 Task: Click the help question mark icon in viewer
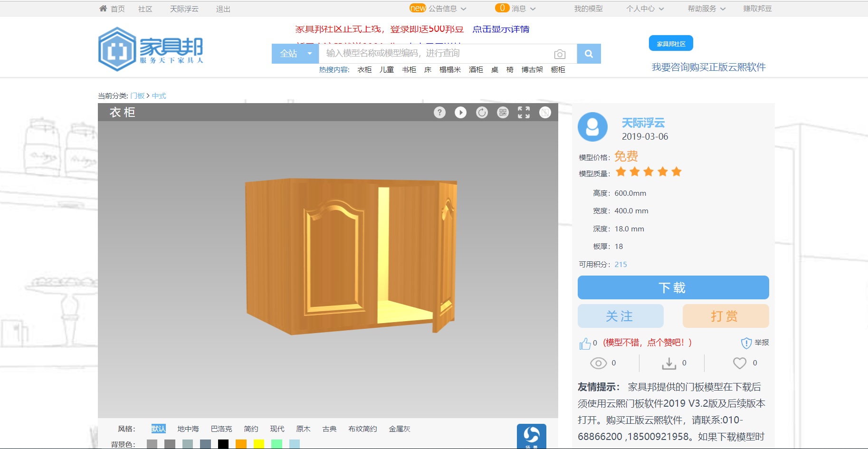coord(439,113)
